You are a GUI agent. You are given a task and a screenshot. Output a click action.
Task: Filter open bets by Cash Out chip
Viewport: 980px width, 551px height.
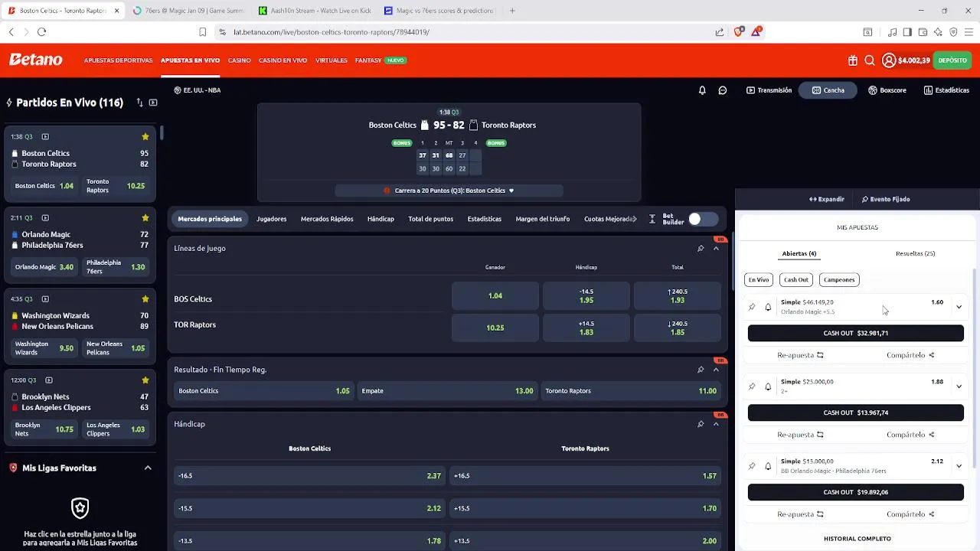click(796, 279)
